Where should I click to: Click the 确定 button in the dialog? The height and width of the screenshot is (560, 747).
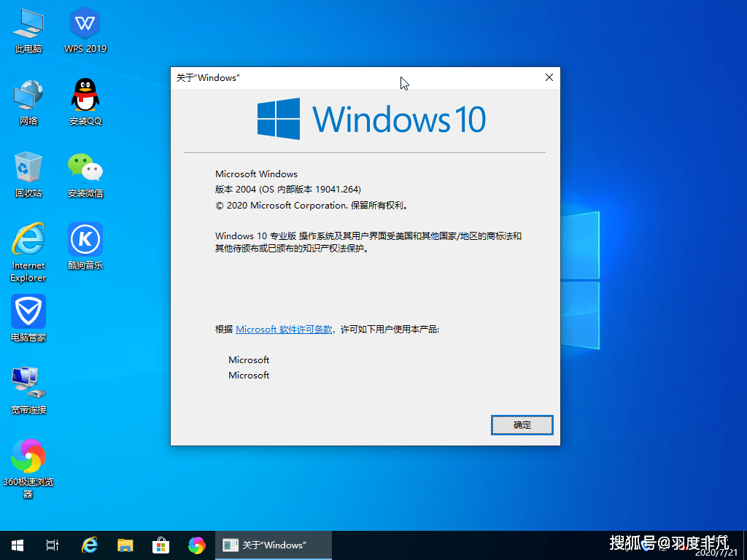click(522, 425)
